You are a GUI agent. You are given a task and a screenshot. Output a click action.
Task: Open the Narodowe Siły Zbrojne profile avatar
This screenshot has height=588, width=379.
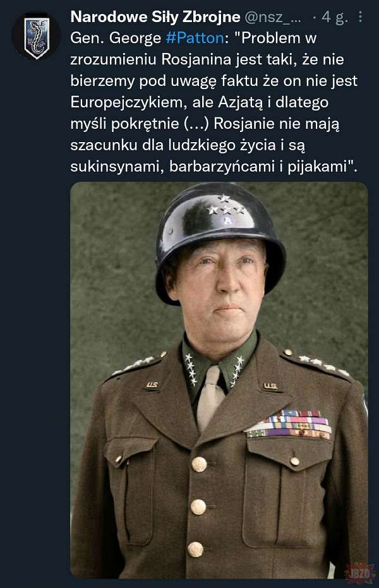point(36,37)
